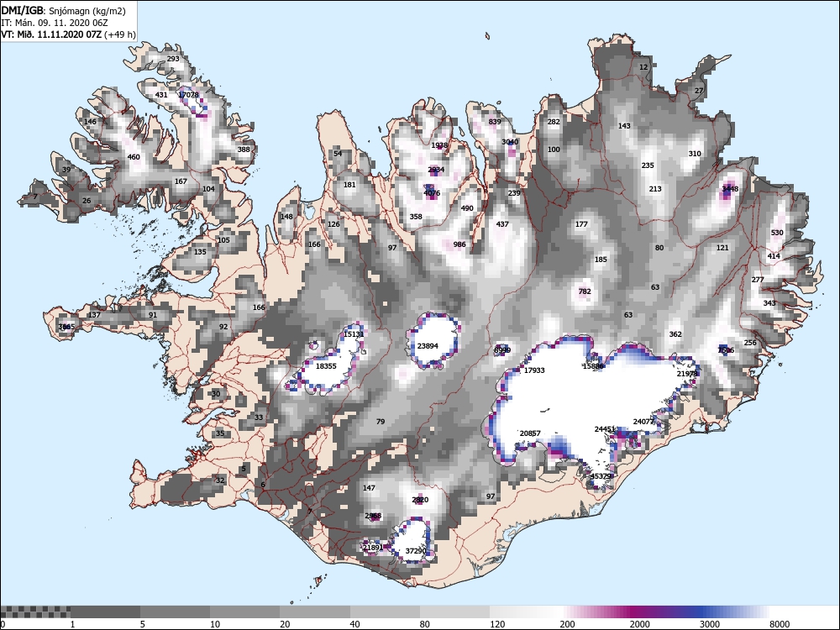Screen dimensions: 840x630
Task: Click the legend tick label "2000"
Action: pos(639,624)
